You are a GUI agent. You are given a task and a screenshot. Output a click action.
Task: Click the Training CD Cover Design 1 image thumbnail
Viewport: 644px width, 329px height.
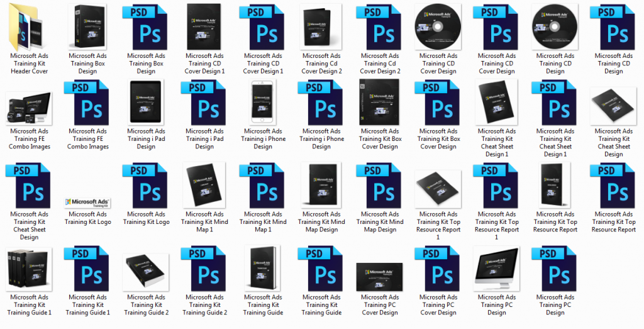coord(204,26)
